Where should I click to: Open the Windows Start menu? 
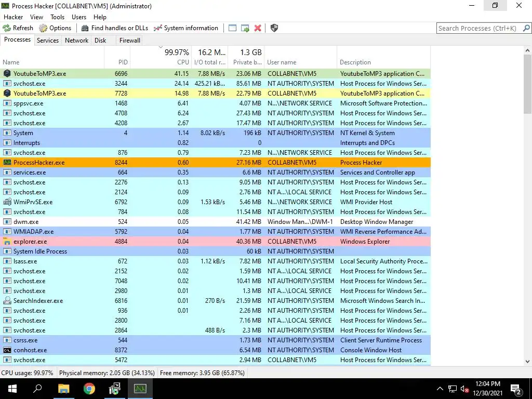pyautogui.click(x=12, y=389)
